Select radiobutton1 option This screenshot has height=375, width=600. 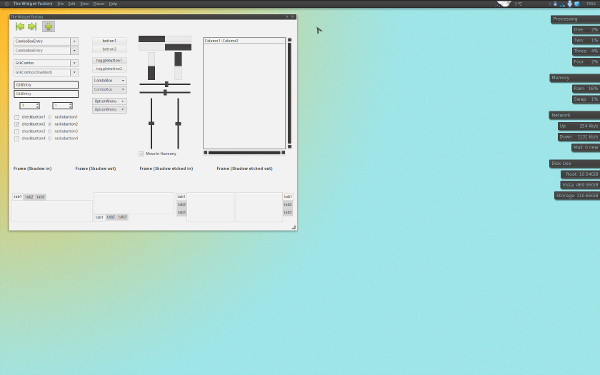pyautogui.click(x=50, y=117)
